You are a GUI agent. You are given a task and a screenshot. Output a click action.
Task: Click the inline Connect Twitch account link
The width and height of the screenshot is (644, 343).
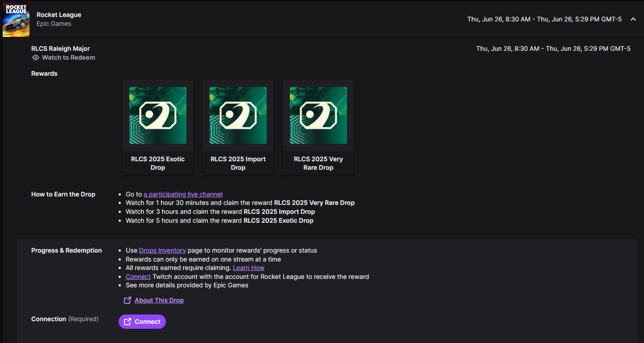(x=138, y=277)
